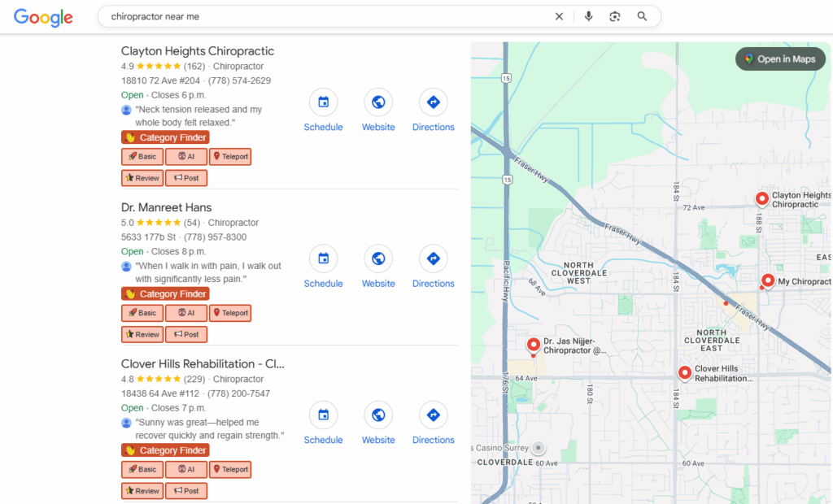Open Schedule icon for Clayton Heights Chiropractic

click(x=323, y=102)
